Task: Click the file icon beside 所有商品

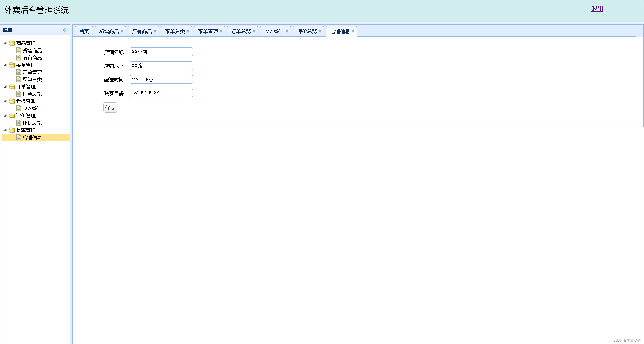Action: pyautogui.click(x=19, y=58)
